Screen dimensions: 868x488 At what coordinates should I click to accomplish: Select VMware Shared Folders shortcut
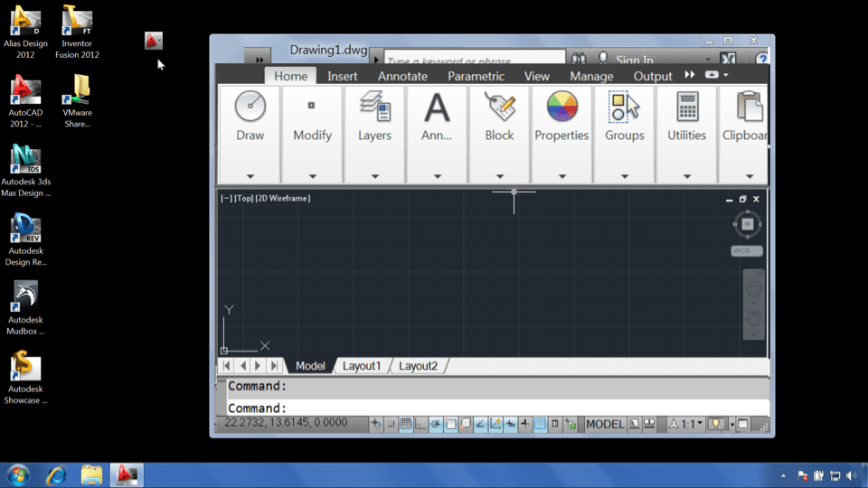(77, 101)
